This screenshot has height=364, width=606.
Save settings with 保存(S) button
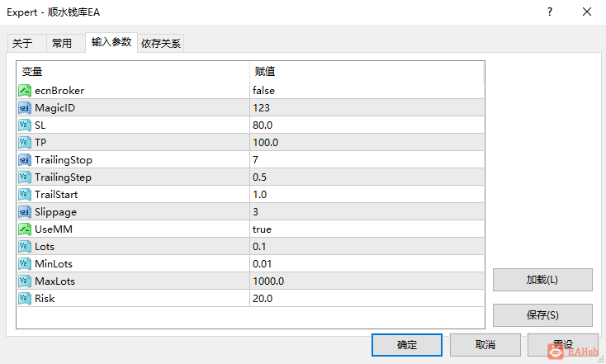[x=542, y=315]
